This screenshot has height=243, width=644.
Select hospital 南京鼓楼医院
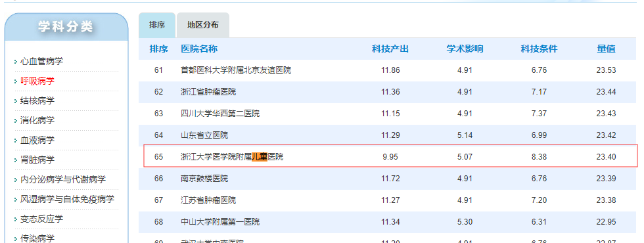204,179
